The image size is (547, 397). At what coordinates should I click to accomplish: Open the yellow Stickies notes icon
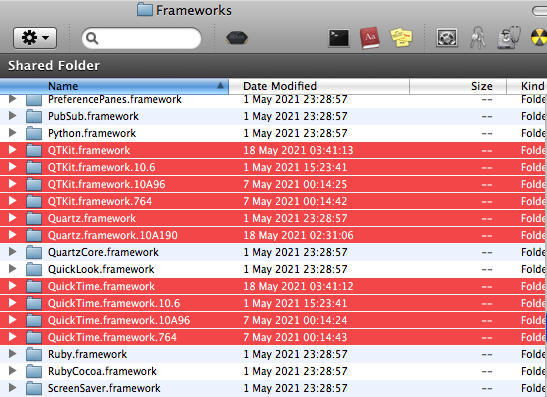tap(401, 37)
